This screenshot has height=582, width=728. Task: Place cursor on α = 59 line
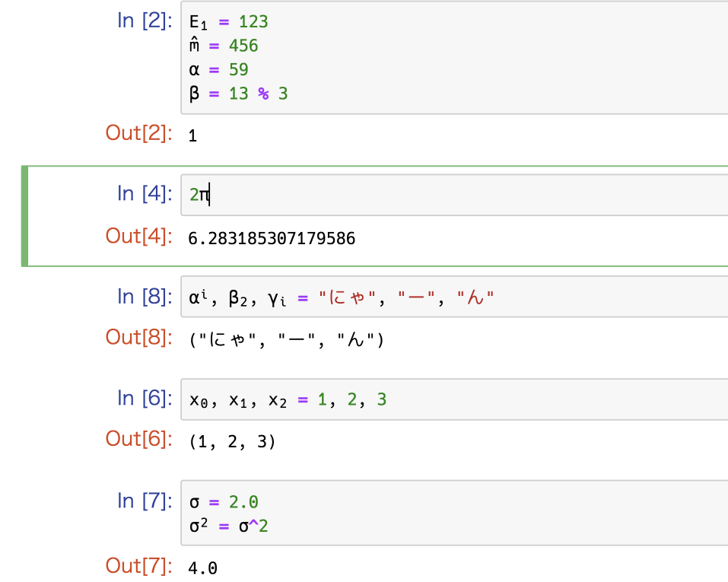218,69
